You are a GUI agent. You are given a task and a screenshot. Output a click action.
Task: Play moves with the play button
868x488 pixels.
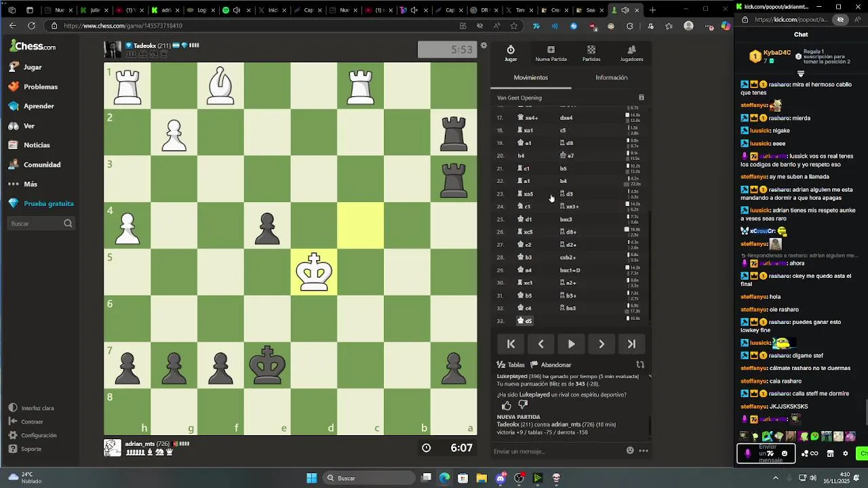pos(571,344)
